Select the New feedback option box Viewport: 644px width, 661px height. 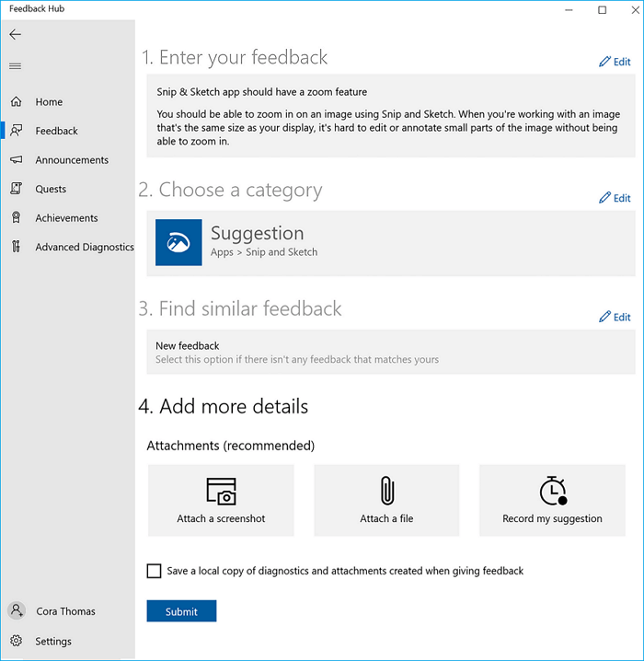coord(390,352)
